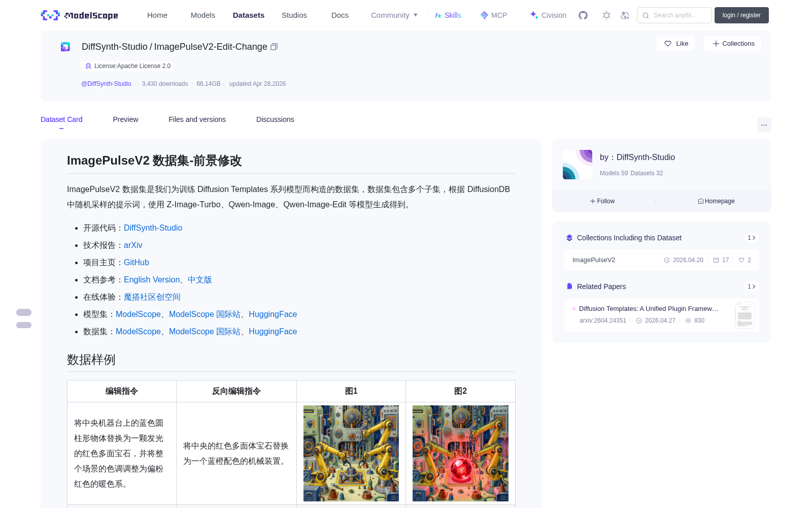Switch to the Preview tab
The image size is (812, 508).
click(125, 119)
